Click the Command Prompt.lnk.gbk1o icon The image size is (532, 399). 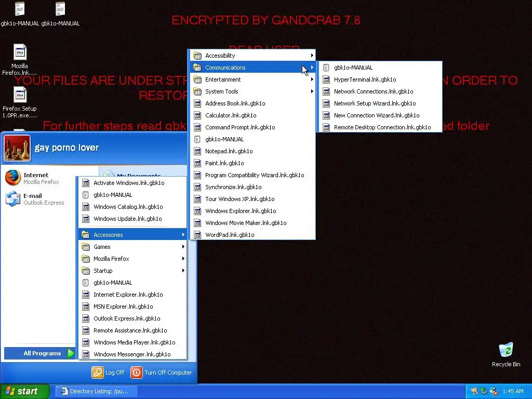click(197, 127)
